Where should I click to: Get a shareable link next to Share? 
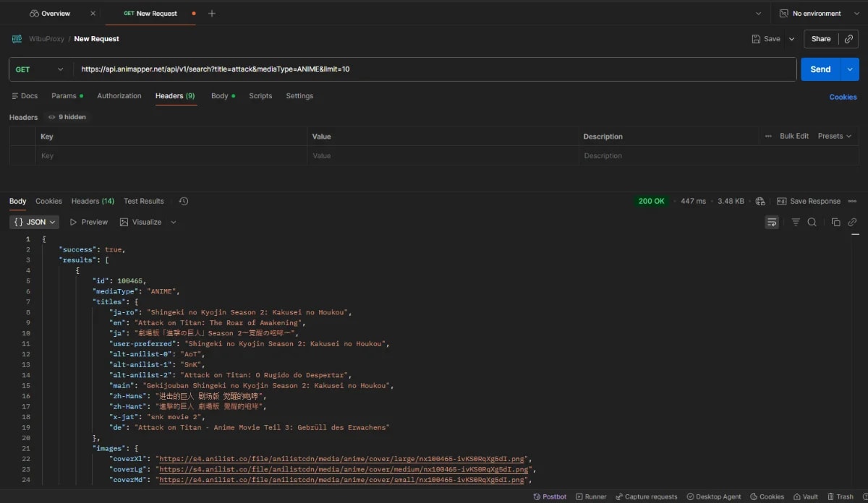point(849,38)
